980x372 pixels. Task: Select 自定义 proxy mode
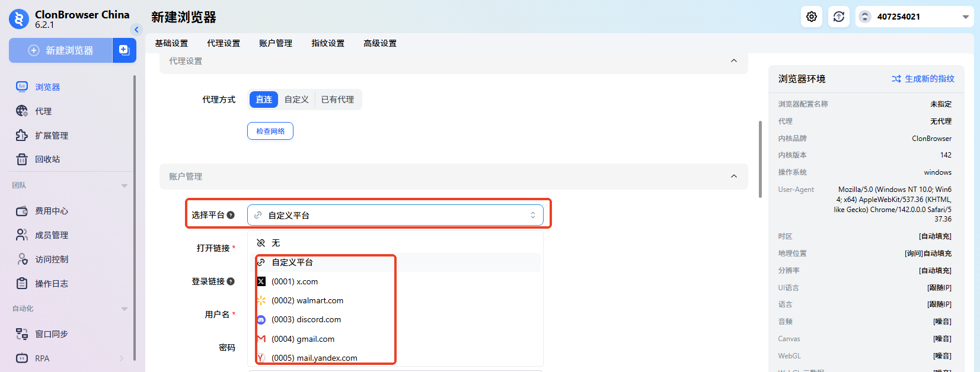click(x=296, y=100)
